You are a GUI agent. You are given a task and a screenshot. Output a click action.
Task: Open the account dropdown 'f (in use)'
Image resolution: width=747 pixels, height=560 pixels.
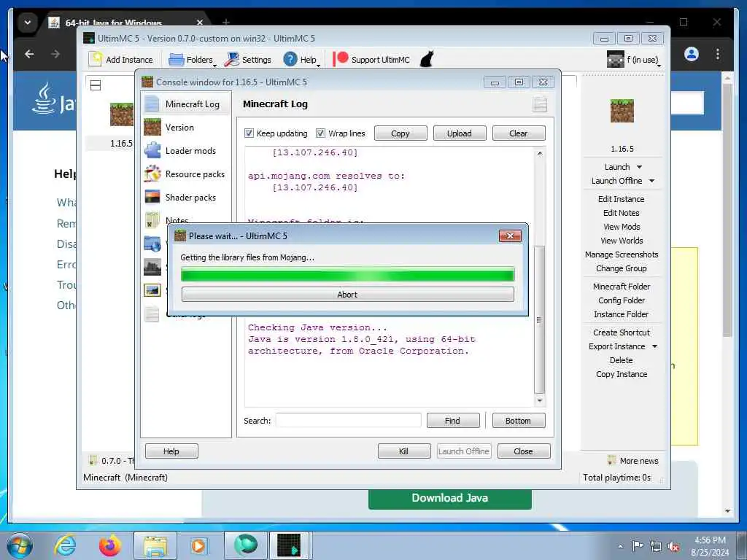pos(634,60)
